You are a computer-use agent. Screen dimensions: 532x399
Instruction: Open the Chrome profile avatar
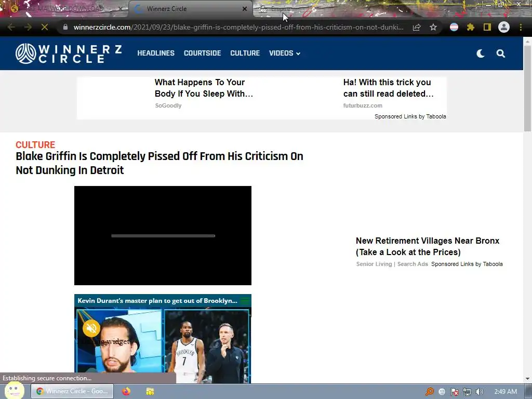pyautogui.click(x=504, y=27)
